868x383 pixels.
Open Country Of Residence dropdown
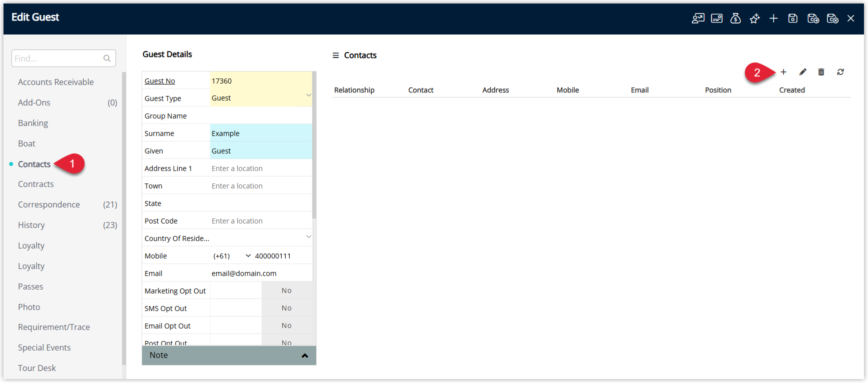point(309,236)
